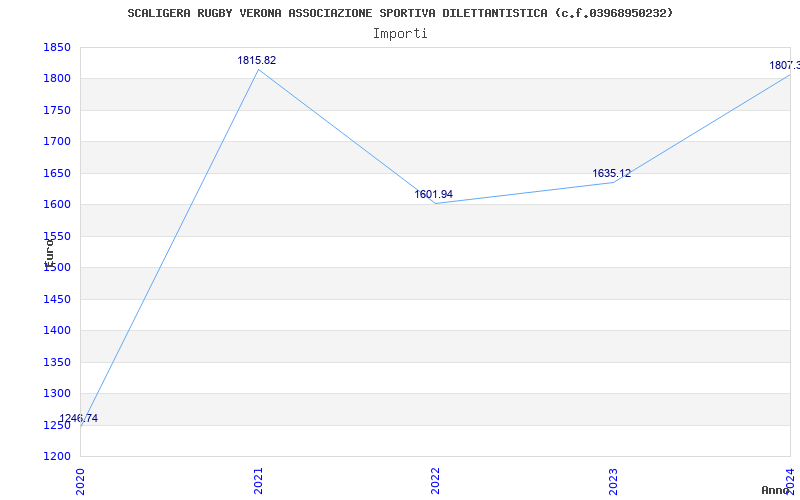Click the 1700 y-axis tick label
The height and width of the screenshot is (500, 800).
coord(57,141)
